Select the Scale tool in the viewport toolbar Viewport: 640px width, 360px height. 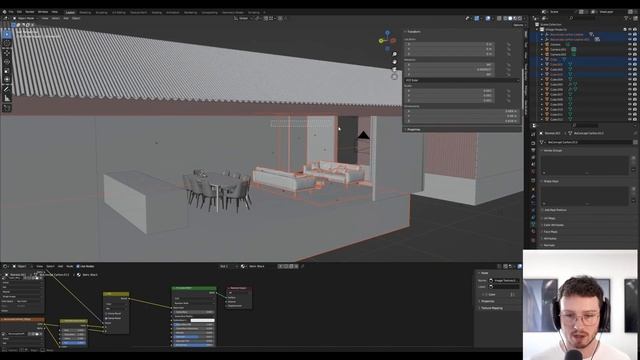tap(7, 71)
